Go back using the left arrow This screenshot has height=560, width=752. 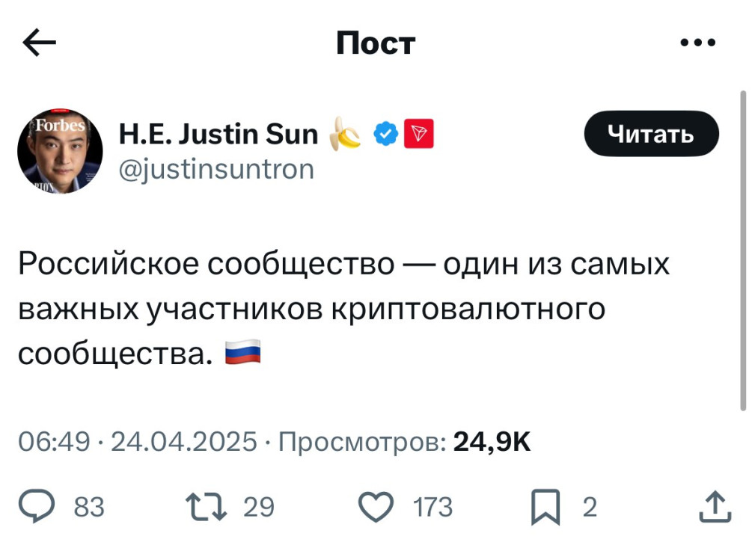pyautogui.click(x=40, y=44)
